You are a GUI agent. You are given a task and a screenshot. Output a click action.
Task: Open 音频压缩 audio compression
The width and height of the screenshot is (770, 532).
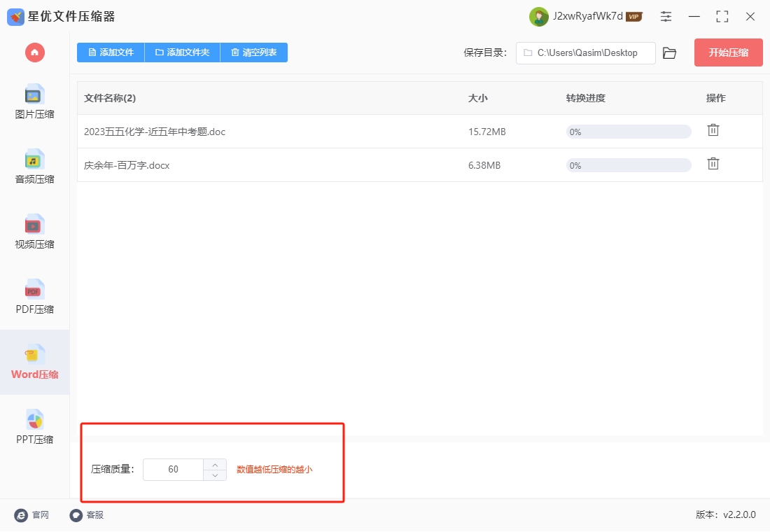[x=34, y=167]
